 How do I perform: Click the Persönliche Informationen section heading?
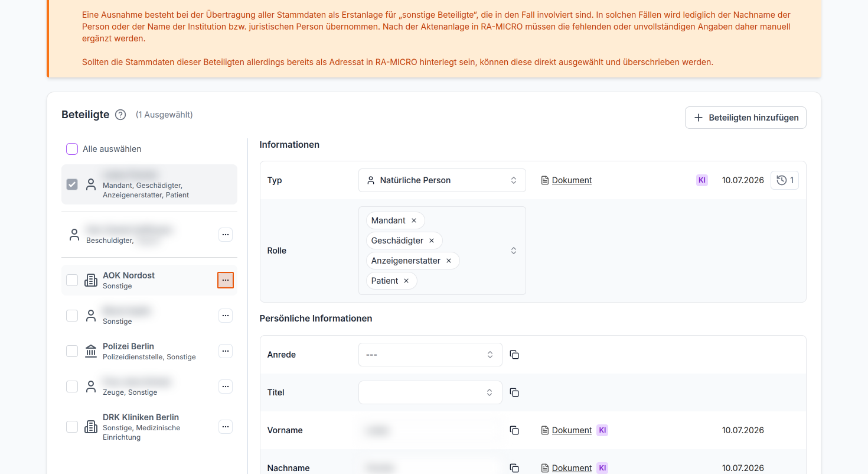pyautogui.click(x=316, y=319)
